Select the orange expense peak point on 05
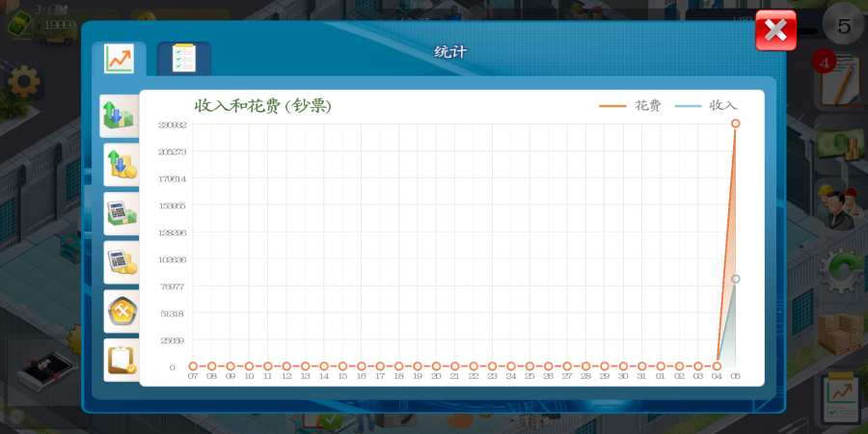Screen dimensions: 868x434 736,123
